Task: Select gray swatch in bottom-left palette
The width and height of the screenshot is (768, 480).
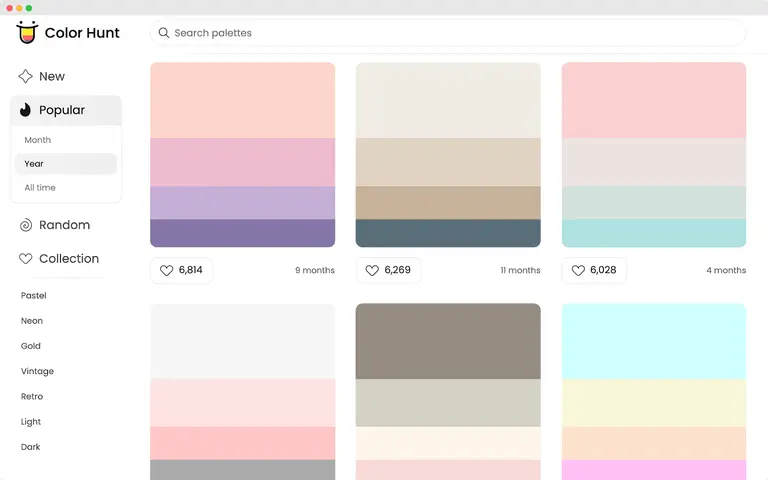Action: point(242,470)
